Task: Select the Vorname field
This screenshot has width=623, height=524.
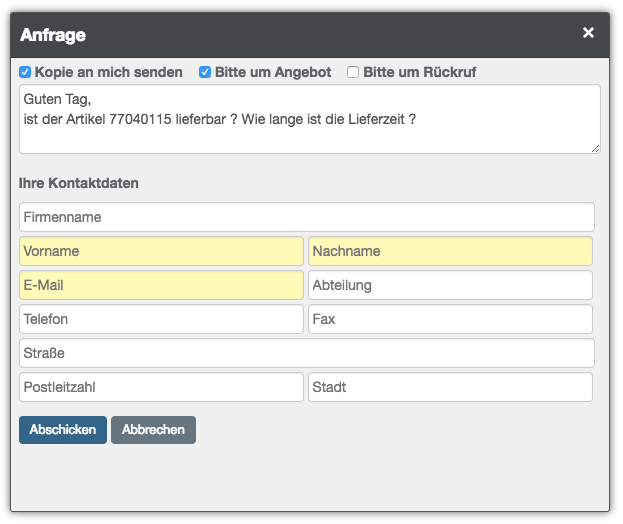Action: pyautogui.click(x=161, y=251)
